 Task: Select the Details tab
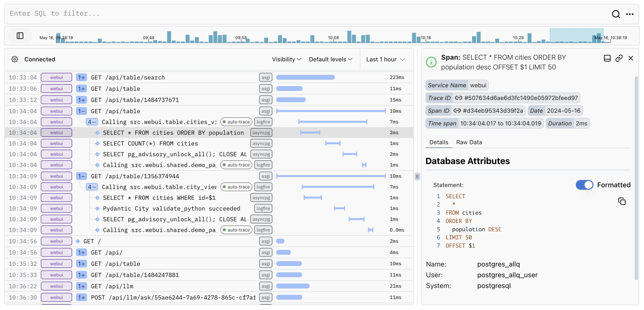pos(438,142)
